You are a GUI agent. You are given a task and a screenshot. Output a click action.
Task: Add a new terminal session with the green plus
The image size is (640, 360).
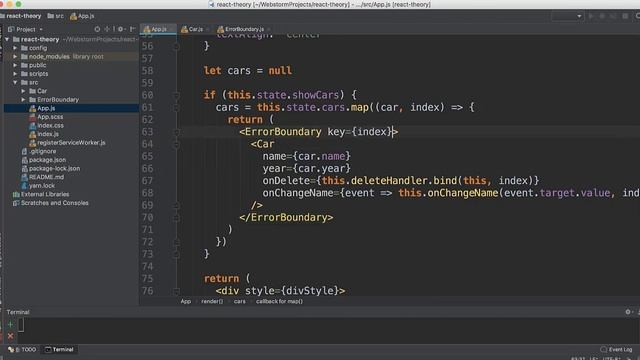tap(10, 325)
